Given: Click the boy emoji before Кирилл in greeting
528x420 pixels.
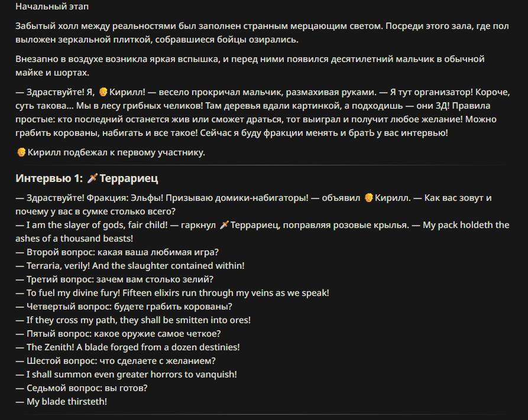Looking at the screenshot, I should (103, 92).
